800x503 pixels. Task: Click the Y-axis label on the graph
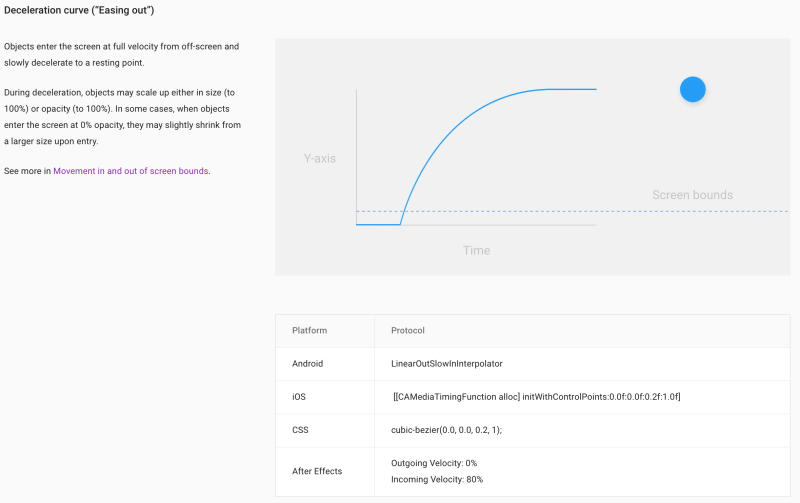(x=320, y=158)
